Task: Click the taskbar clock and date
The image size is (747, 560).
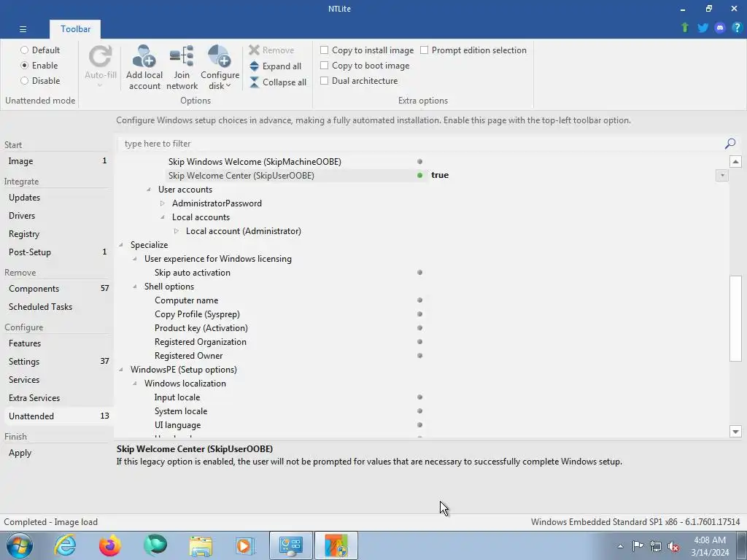Action: (710, 546)
